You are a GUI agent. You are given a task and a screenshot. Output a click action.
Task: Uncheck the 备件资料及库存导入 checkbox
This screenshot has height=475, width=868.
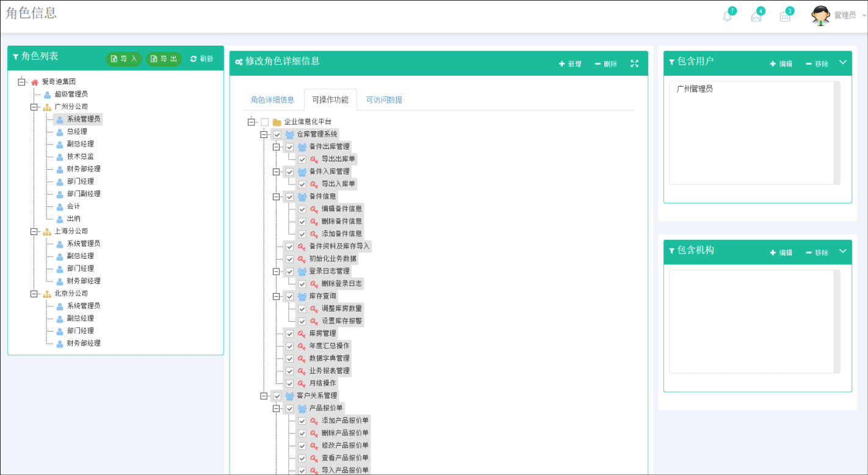pos(290,247)
